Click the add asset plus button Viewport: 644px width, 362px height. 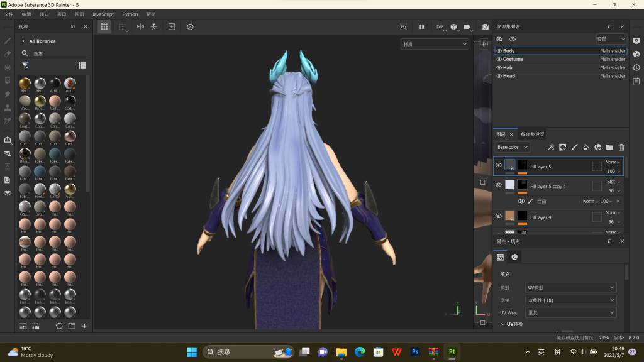pos(84,326)
